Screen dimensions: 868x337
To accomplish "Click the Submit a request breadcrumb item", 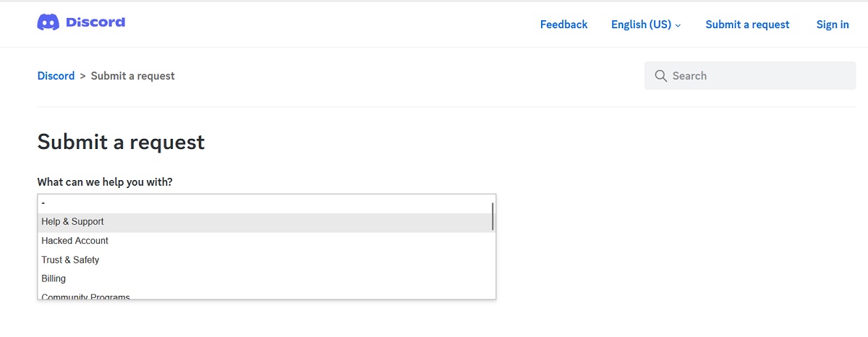I will tap(132, 76).
